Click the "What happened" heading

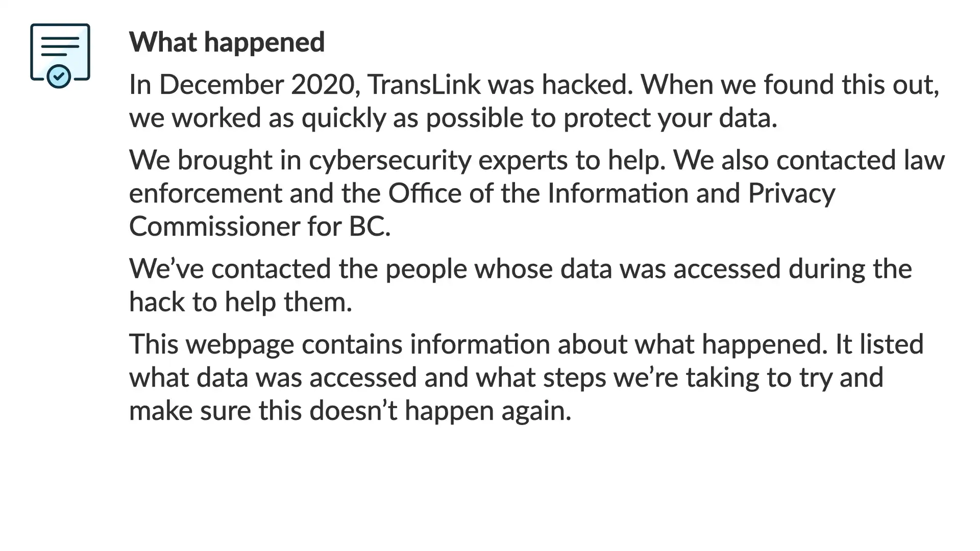point(227,42)
